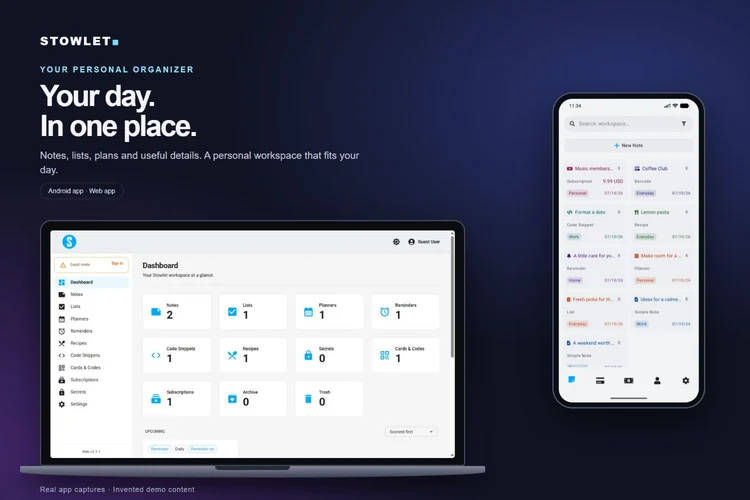Click the pin icon on Make room for card

pos(686,256)
